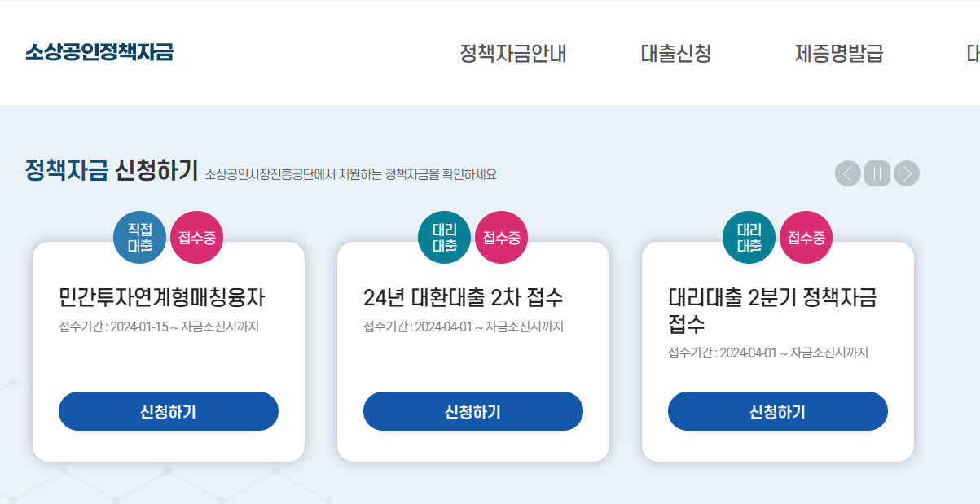
Task: Click 신청하기 on the 민간투자연계형매칭융자 card
Action: click(x=168, y=411)
